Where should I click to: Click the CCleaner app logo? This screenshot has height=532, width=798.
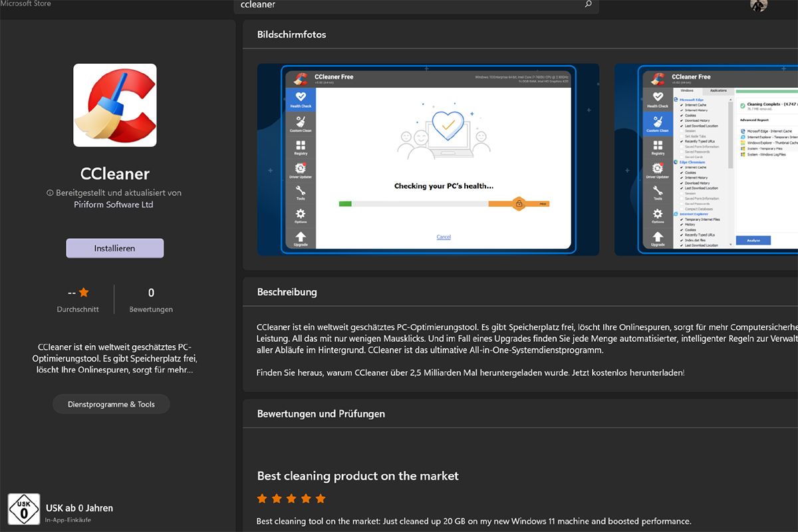tap(115, 105)
